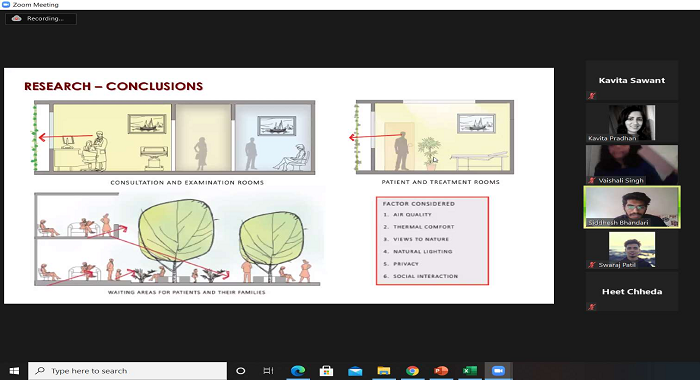Open the Windows Start menu
Screen dimensions: 700x380
(x=14, y=371)
